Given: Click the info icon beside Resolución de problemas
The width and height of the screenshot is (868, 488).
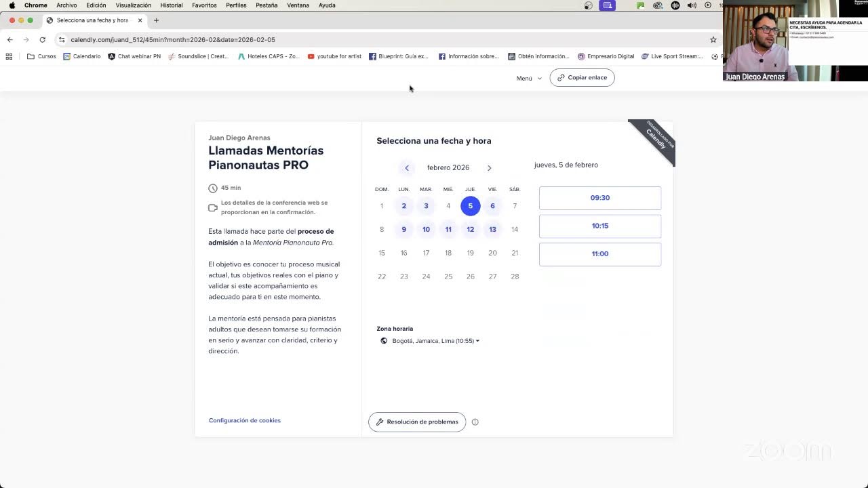Looking at the screenshot, I should pyautogui.click(x=475, y=422).
